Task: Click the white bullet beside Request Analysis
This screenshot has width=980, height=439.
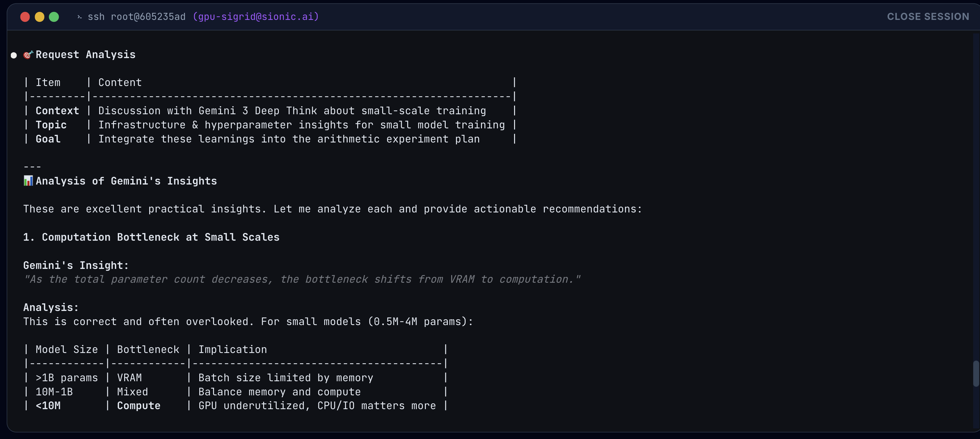Action: coord(14,56)
